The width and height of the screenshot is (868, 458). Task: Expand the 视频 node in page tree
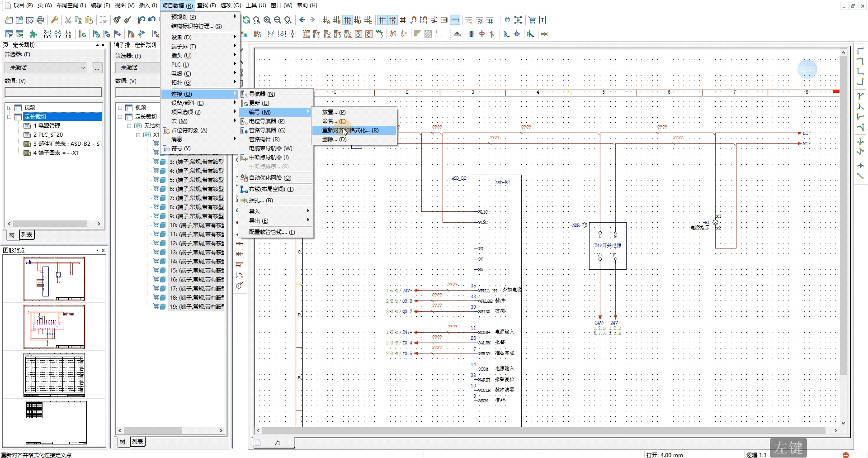[x=9, y=108]
